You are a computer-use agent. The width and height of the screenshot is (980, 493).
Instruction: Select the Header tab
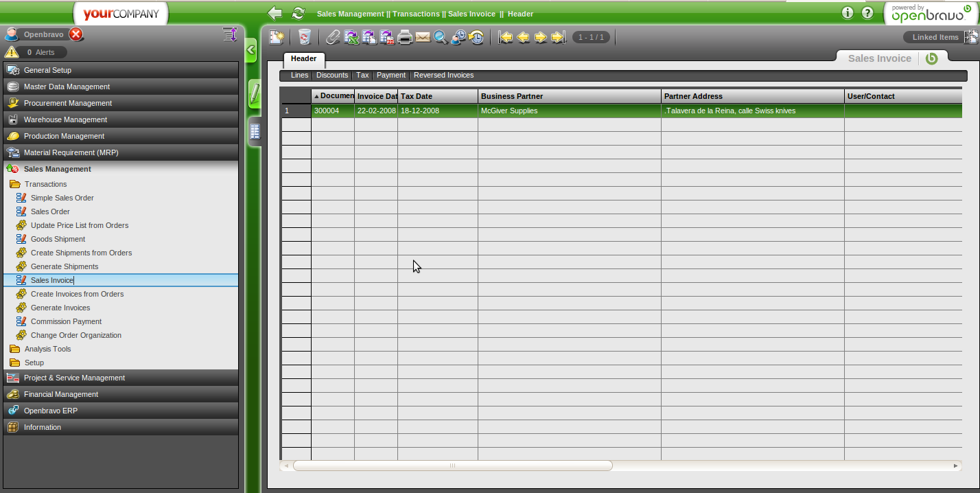click(303, 59)
